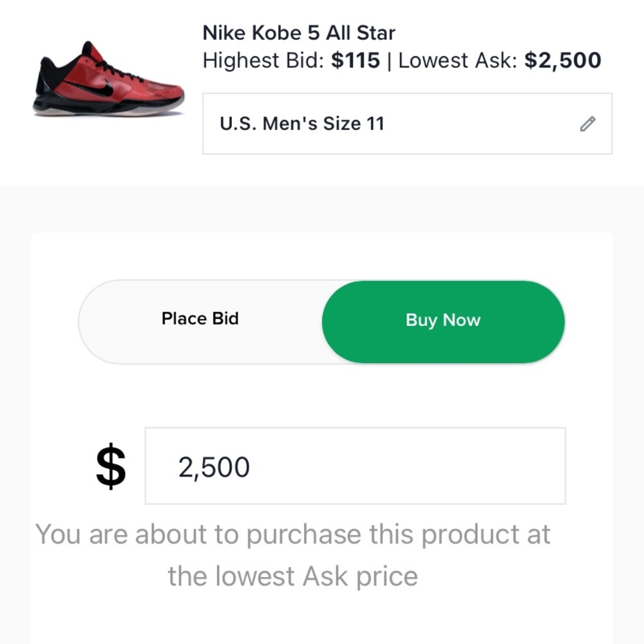Image resolution: width=644 pixels, height=644 pixels.
Task: Click the "the lowest Ask price" text line
Action: coord(293,576)
